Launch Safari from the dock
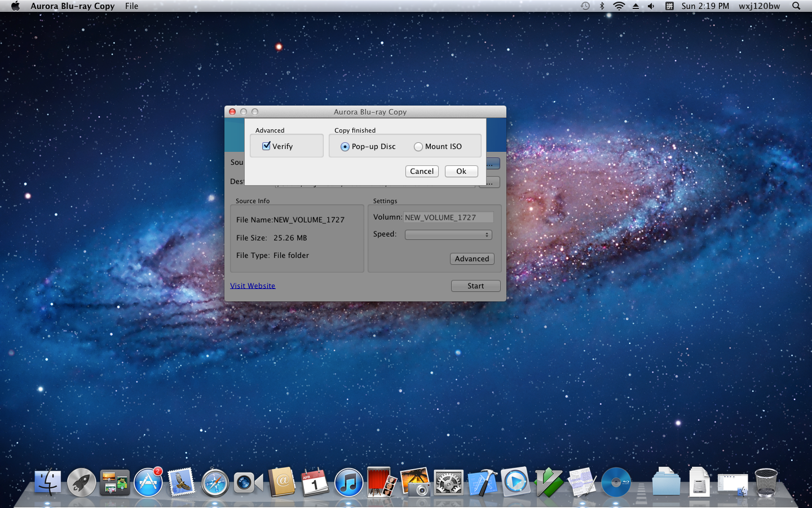The image size is (812, 508). pos(215,483)
